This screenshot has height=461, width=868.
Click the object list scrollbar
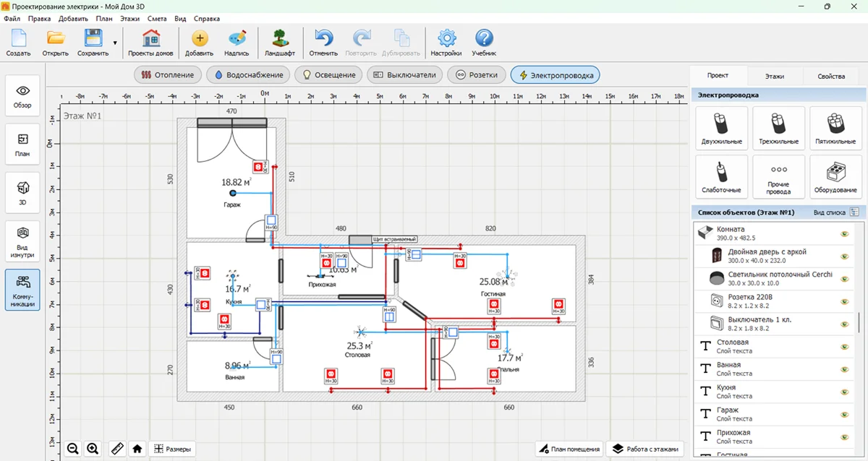click(859, 322)
